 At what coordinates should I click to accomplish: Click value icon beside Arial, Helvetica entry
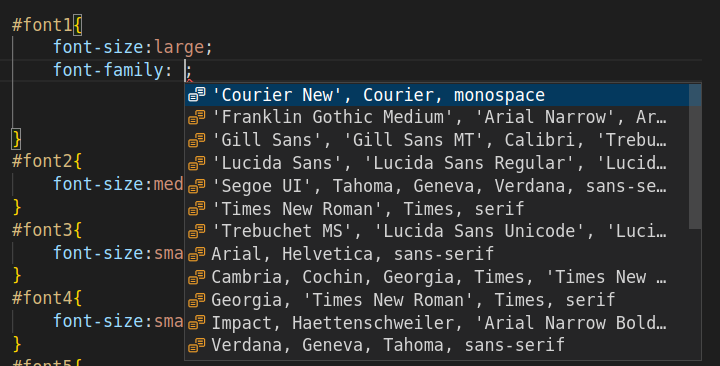[x=197, y=254]
